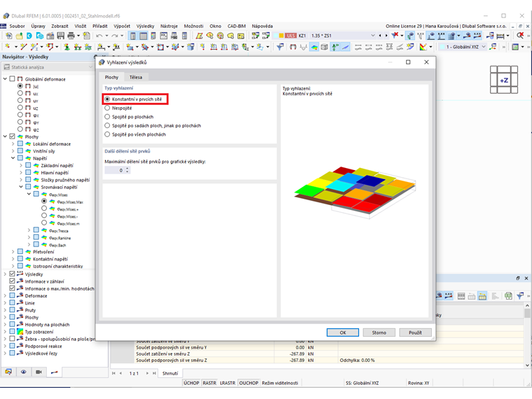The image size is (532, 399).
Task: Expand the 'Vnitřní síly' tree node
Action: (13, 151)
